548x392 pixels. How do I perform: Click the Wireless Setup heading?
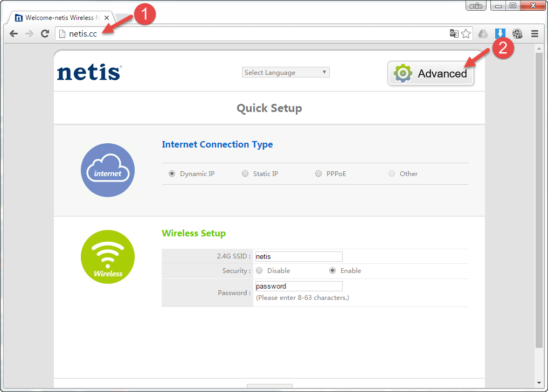(193, 233)
